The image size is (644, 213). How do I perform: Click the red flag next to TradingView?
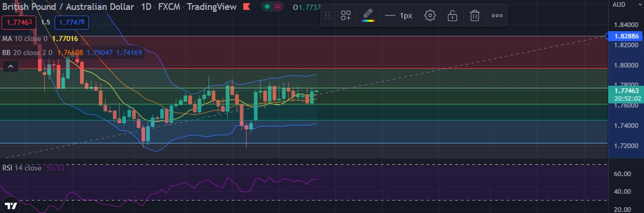point(246,7)
